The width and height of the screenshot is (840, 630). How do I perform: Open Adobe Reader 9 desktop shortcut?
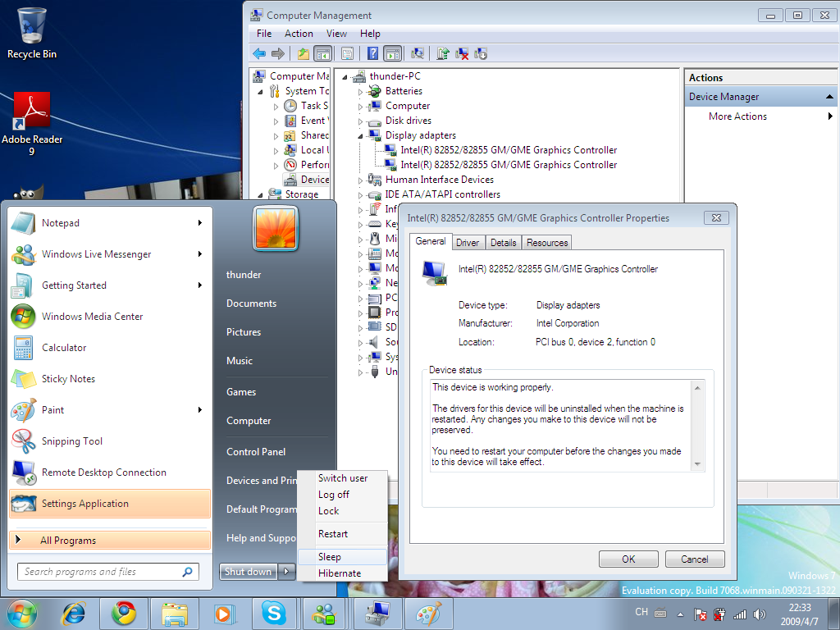pos(32,125)
